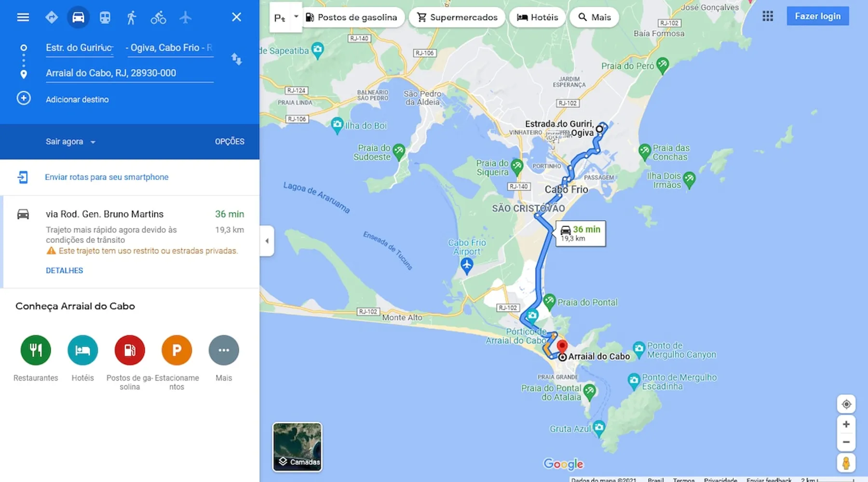The height and width of the screenshot is (482, 868).
Task: Collapse the side panel arrow
Action: tap(267, 241)
